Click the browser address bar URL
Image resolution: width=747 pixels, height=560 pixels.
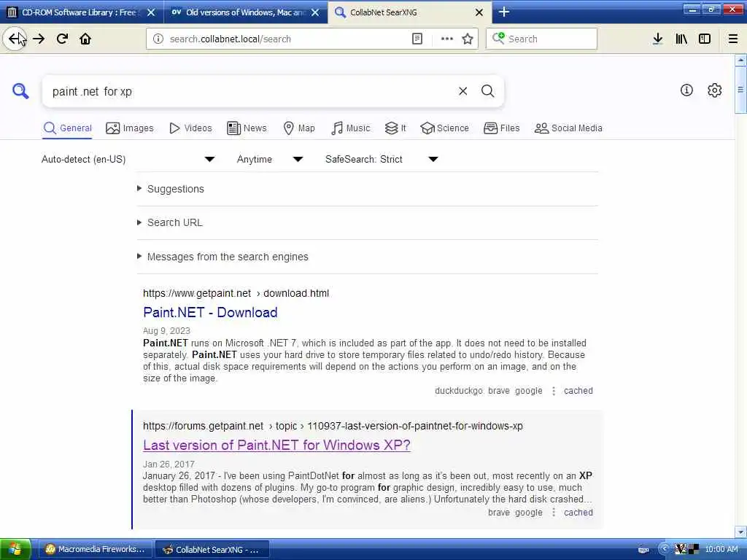click(286, 39)
